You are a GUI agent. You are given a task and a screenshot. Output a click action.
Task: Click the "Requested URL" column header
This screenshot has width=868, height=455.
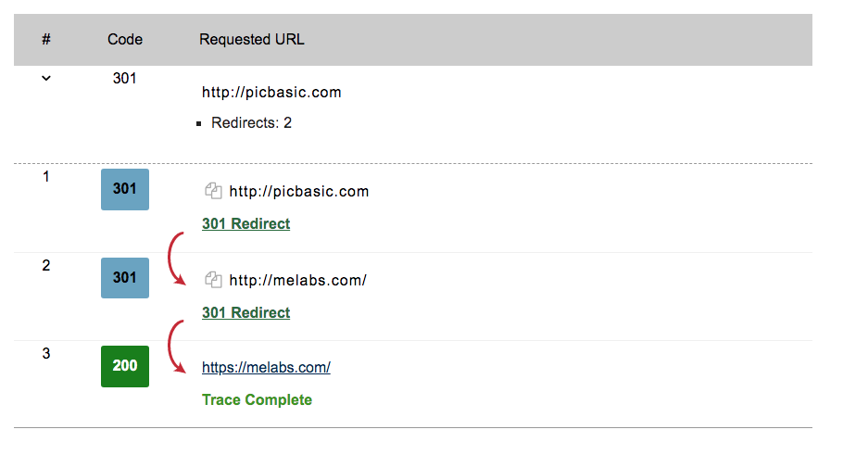[x=251, y=40]
